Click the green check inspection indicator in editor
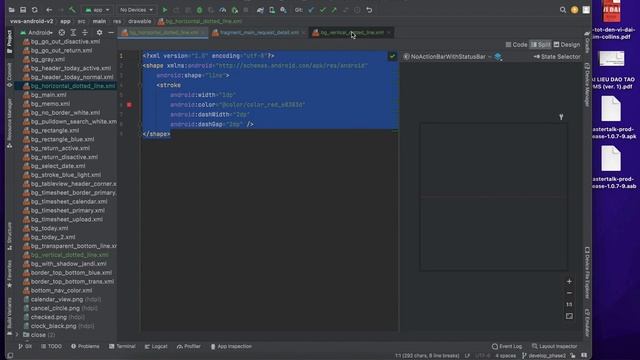Image resolution: width=640 pixels, height=360 pixels. tap(392, 56)
